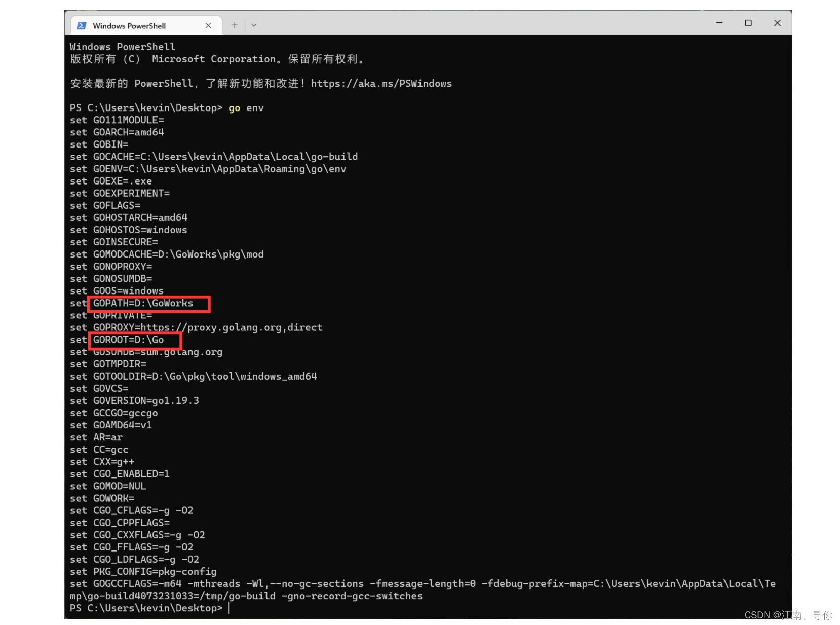
Task: Click the GOSUMDB=sum.golang.org line
Action: (x=146, y=352)
